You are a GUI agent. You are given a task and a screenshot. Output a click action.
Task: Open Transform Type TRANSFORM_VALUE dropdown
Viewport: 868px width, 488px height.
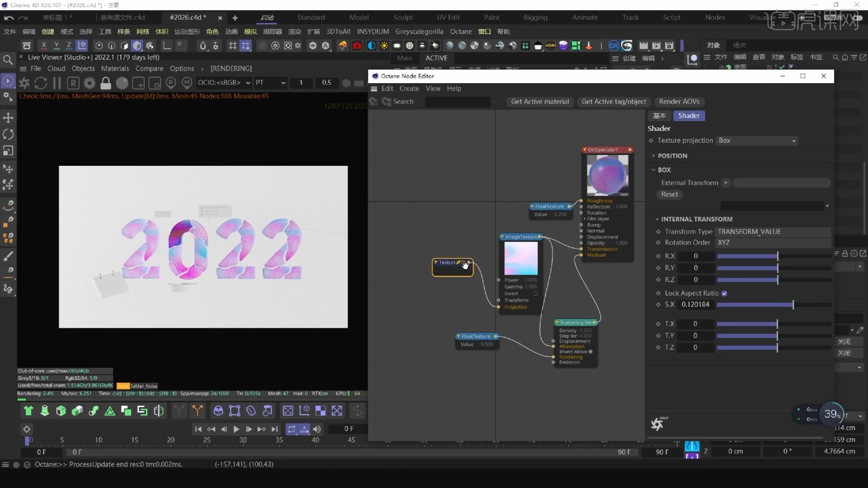[773, 232]
